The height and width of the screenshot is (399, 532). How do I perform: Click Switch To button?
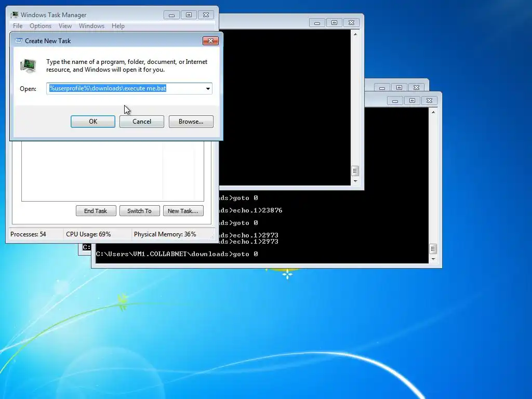pos(139,211)
